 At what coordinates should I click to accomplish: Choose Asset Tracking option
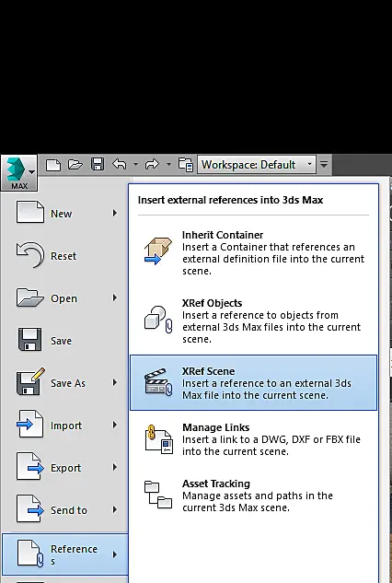(253, 496)
